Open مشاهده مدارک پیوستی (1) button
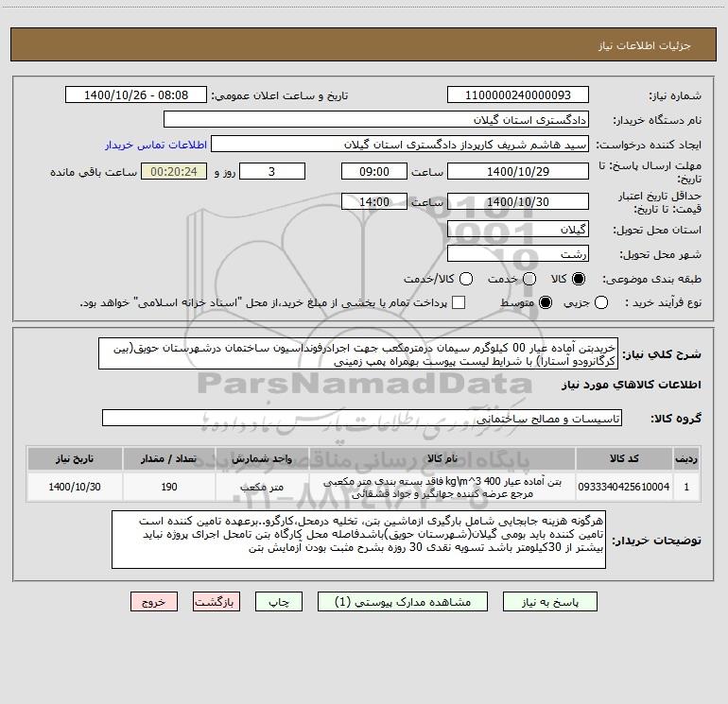The width and height of the screenshot is (728, 704). (x=403, y=602)
